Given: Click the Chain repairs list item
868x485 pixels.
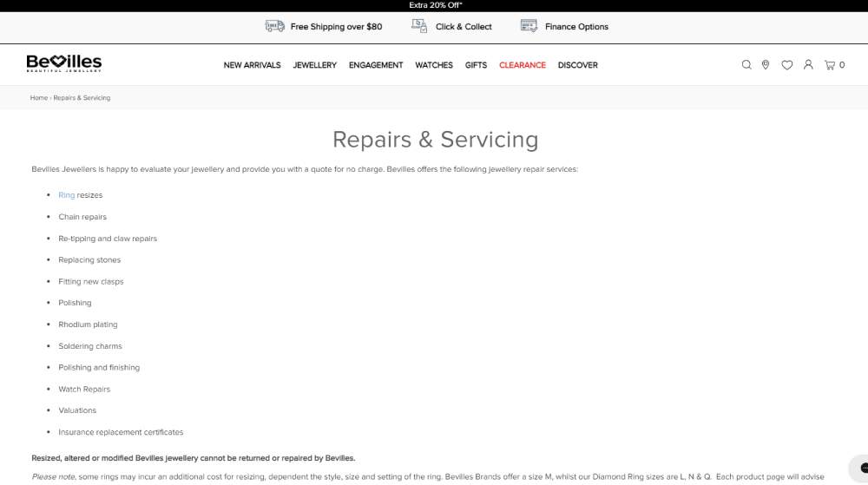Looking at the screenshot, I should click(82, 217).
